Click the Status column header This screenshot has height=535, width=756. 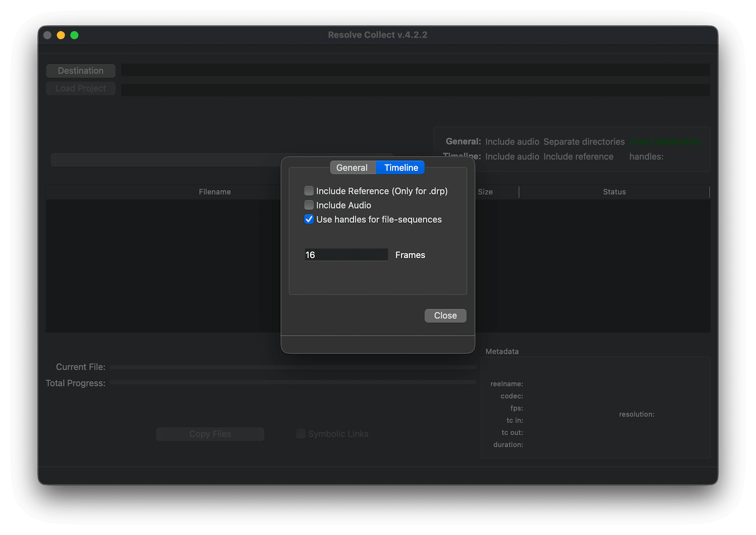coord(614,192)
